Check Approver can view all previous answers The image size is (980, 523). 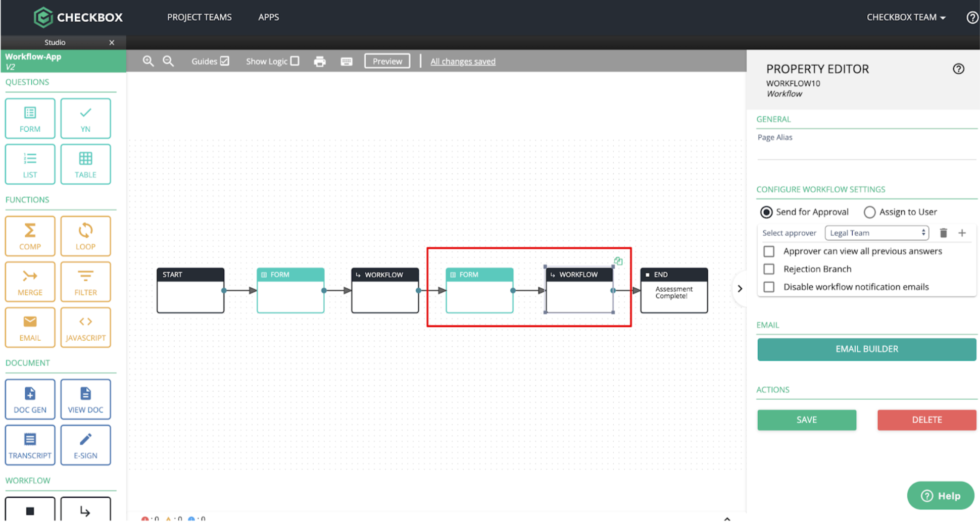pos(769,251)
